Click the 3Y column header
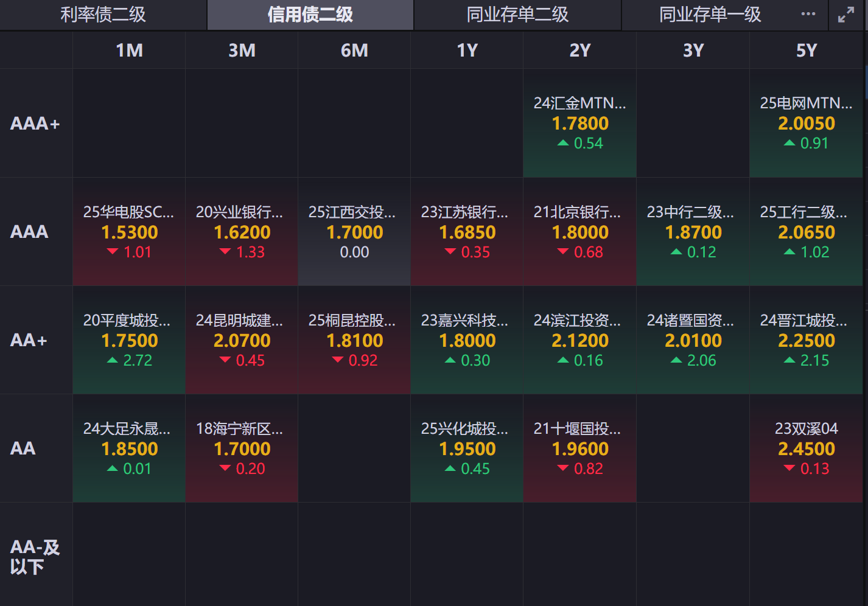The image size is (868, 606). tap(693, 50)
